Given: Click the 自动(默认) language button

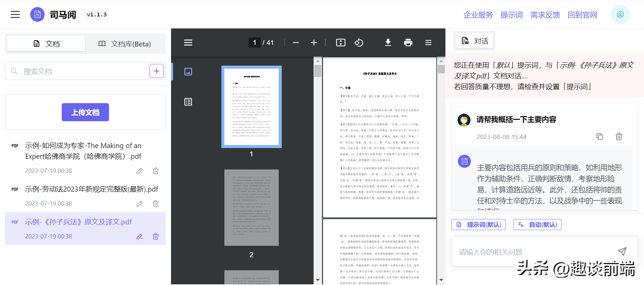Looking at the screenshot, I should point(537,225).
